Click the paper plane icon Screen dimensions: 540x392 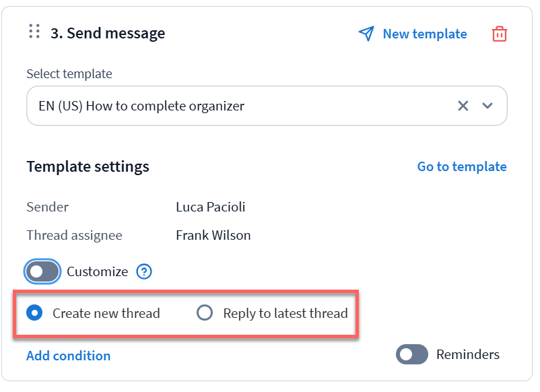tap(366, 34)
